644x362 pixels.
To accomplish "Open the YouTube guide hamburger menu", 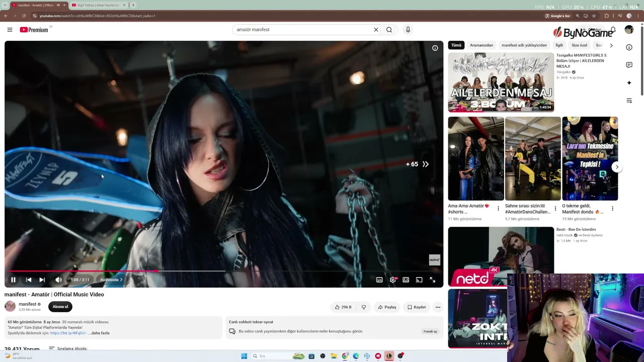I will pyautogui.click(x=10, y=30).
